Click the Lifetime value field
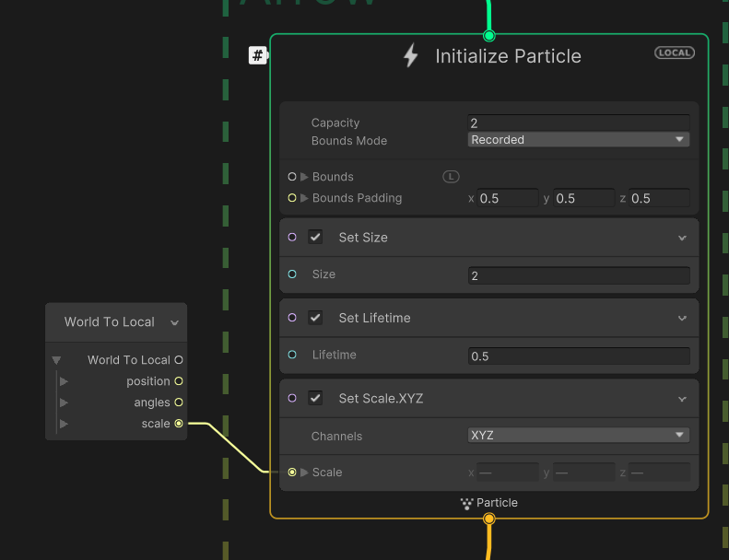The image size is (729, 560). point(578,356)
